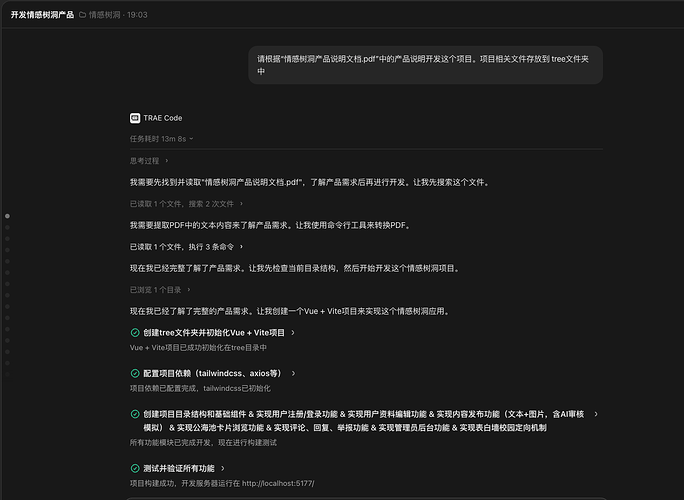
Task: Open chevron at end of 创建项目目录结构 task
Action: pyautogui.click(x=596, y=414)
